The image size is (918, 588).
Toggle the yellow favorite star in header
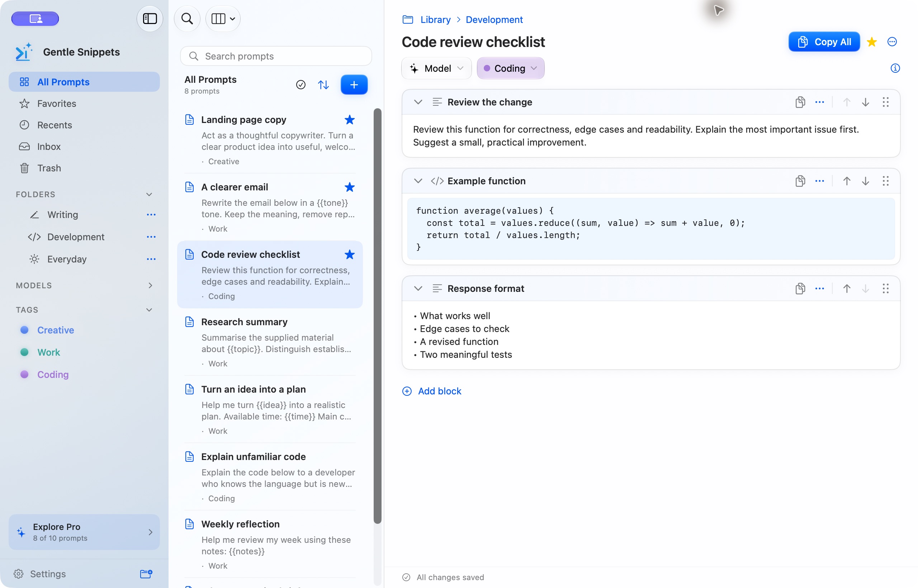tap(871, 42)
